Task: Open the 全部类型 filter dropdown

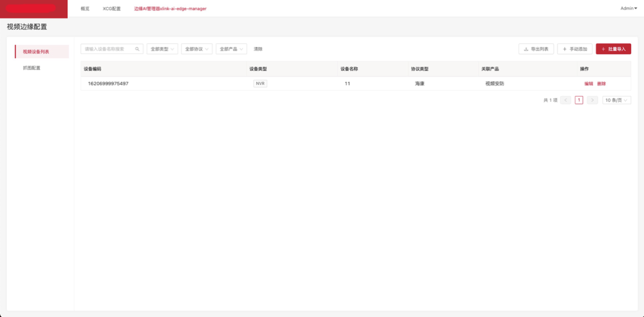Action: point(162,49)
